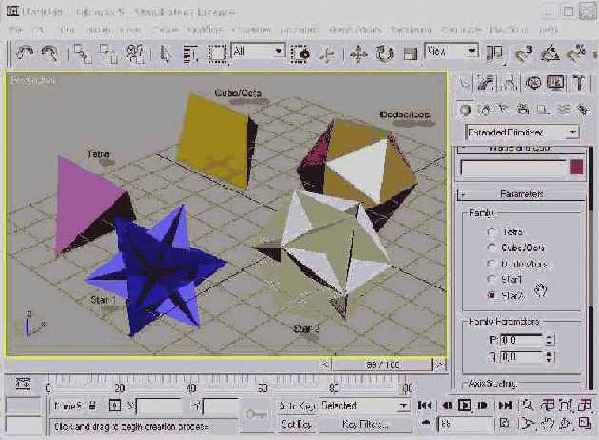Activate the Select and Move tool
Image resolution: width=599 pixels, height=440 pixels.
[x=358, y=53]
